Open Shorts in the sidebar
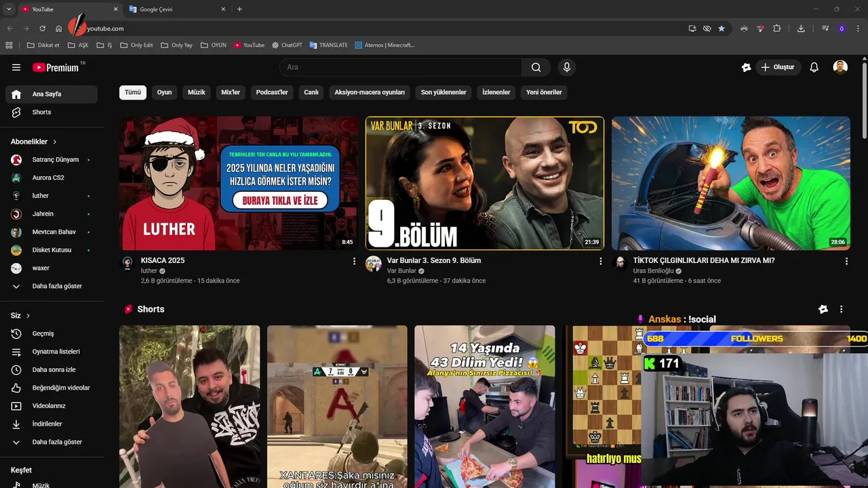This screenshot has width=868, height=488. [52, 112]
